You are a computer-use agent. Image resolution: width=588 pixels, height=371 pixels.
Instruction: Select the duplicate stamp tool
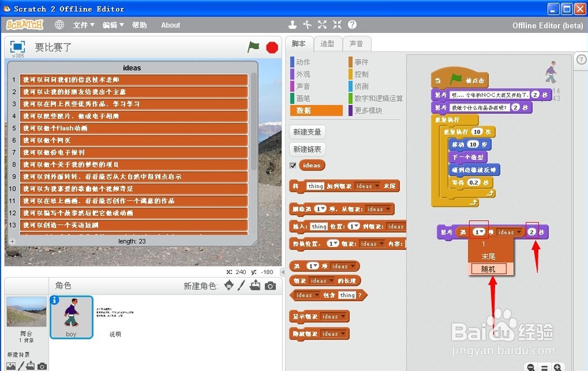[x=292, y=25]
